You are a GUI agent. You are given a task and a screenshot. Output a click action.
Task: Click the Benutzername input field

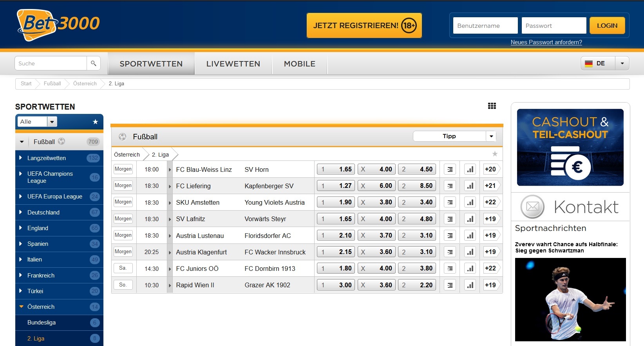tap(485, 25)
